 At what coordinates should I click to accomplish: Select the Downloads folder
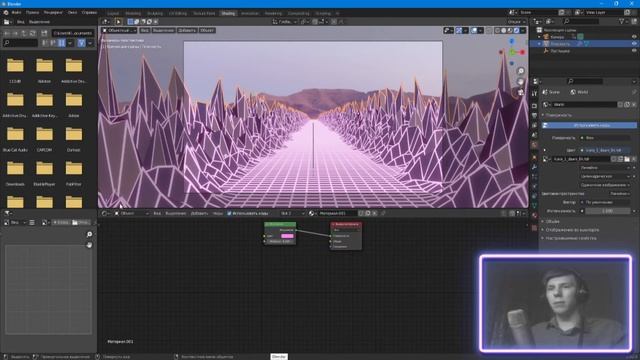pos(15,171)
